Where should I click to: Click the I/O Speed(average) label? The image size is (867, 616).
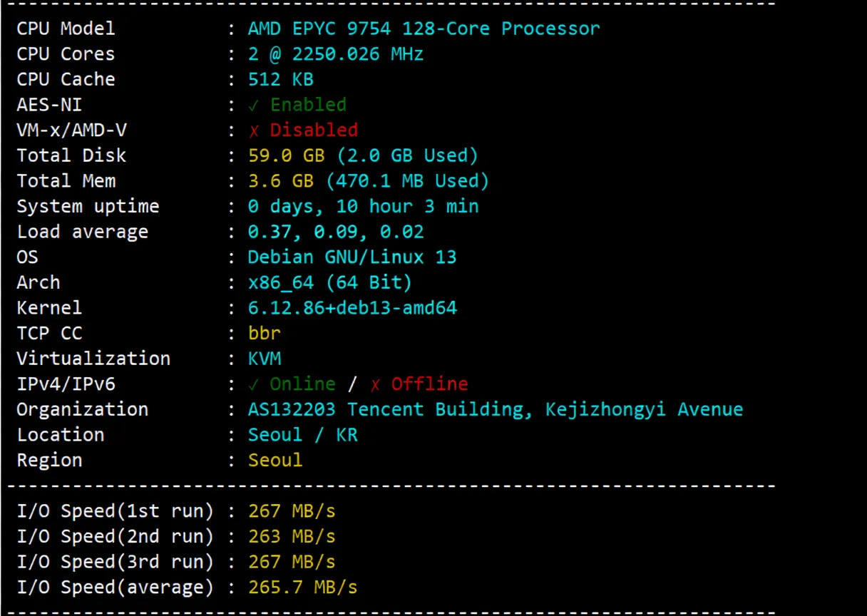pos(116,587)
